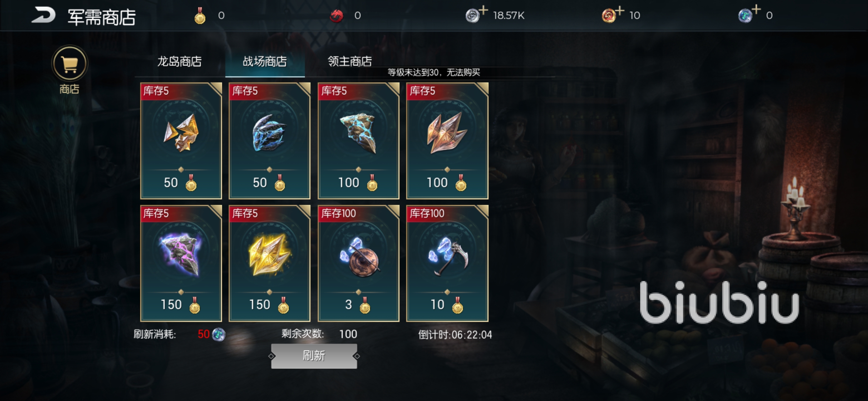Buy the glowing yellow crystal for 150
This screenshot has width=868, height=401.
pos(270,263)
